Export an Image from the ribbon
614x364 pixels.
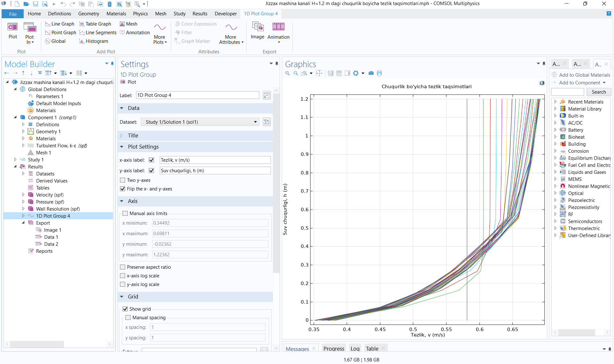click(x=258, y=31)
